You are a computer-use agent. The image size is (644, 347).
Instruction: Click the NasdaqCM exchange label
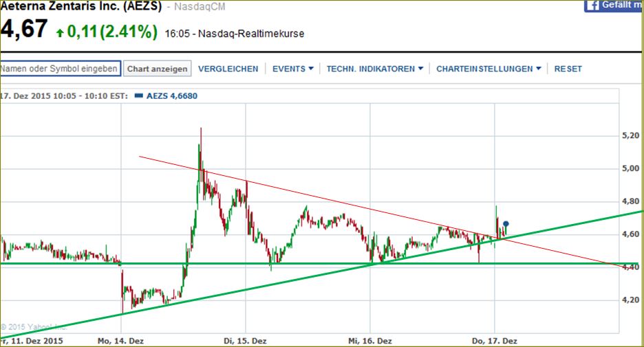[x=200, y=7]
